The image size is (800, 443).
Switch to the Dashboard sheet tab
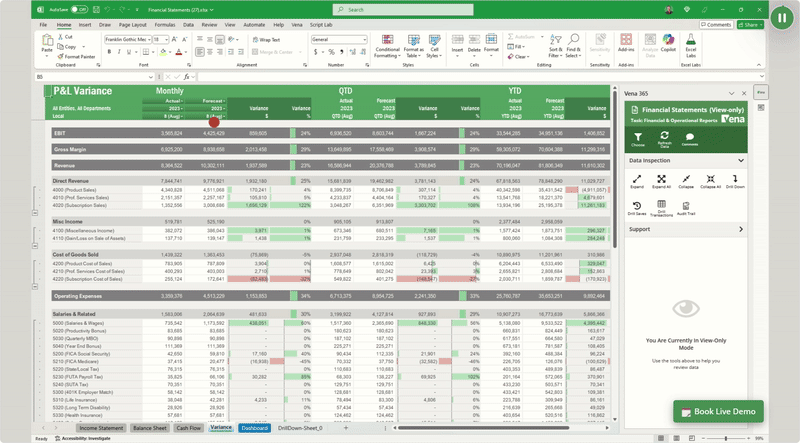255,428
